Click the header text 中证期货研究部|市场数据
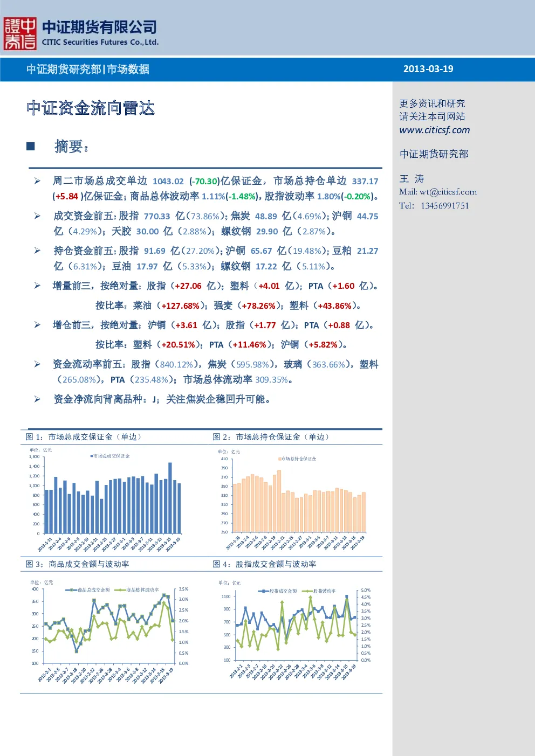The width and height of the screenshot is (535, 756). (88, 69)
